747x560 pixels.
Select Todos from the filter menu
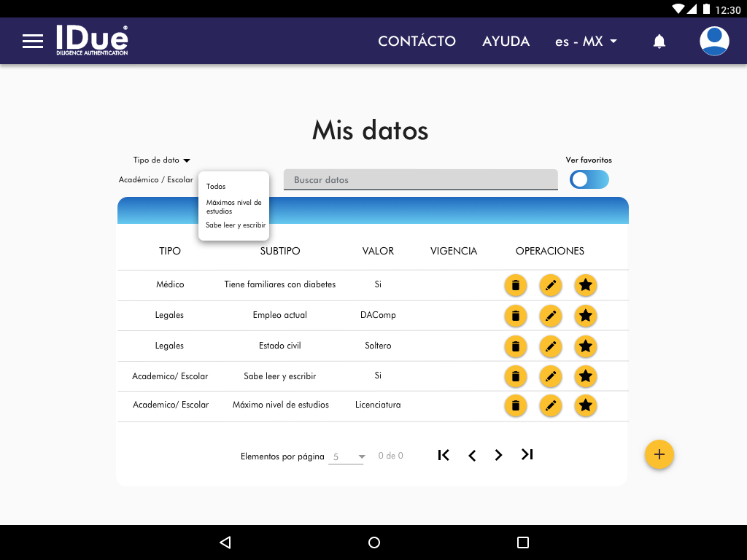click(216, 187)
